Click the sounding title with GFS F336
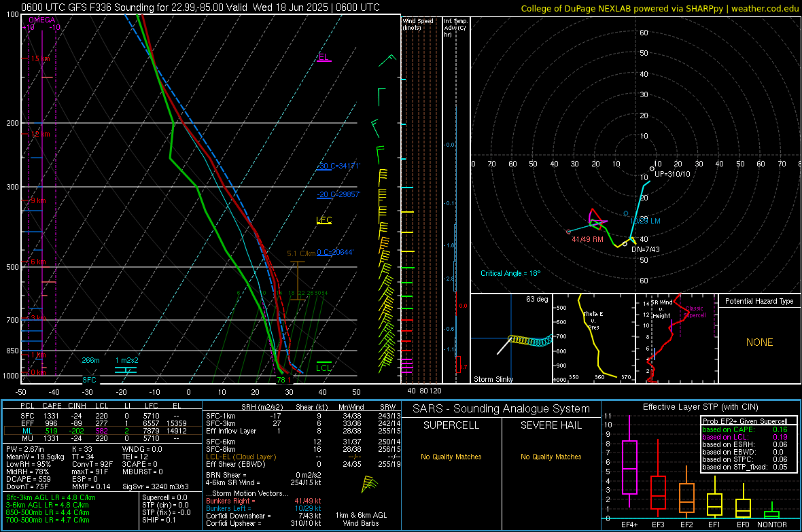The height and width of the screenshot is (532, 802). pyautogui.click(x=201, y=7)
